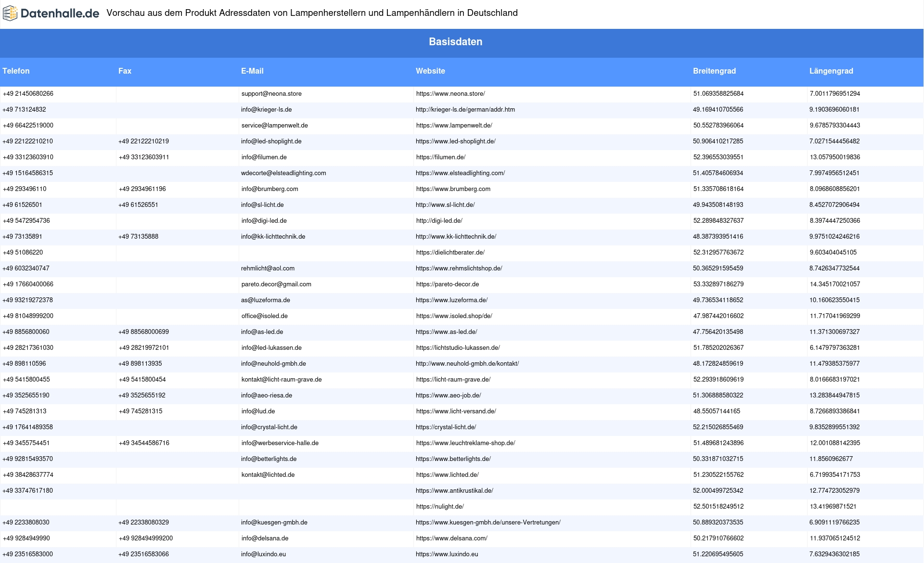Viewport: 924px width, 563px height.
Task: Click https://lichtstudio-lukassen.de/ cell
Action: [x=458, y=348]
